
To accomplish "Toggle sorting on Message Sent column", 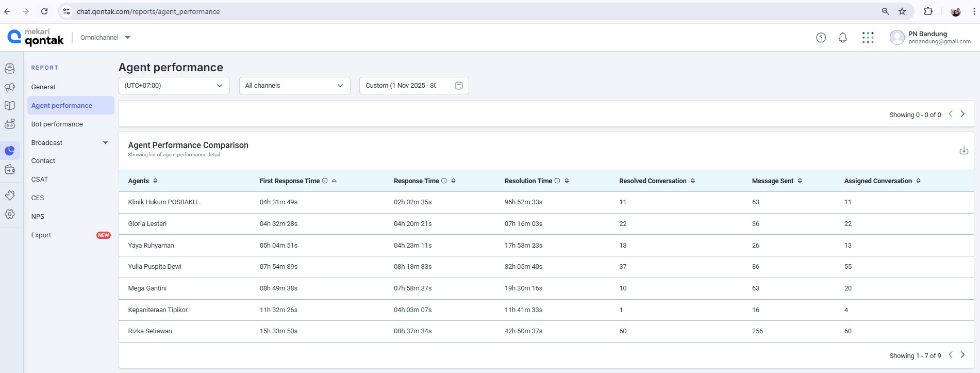I will pyautogui.click(x=800, y=181).
